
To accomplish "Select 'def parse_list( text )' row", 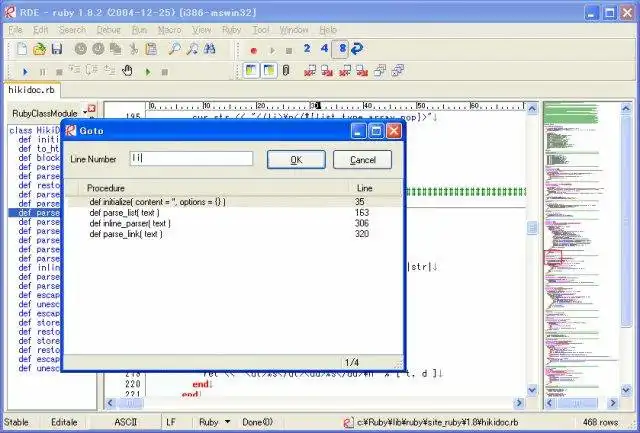I will (234, 213).
